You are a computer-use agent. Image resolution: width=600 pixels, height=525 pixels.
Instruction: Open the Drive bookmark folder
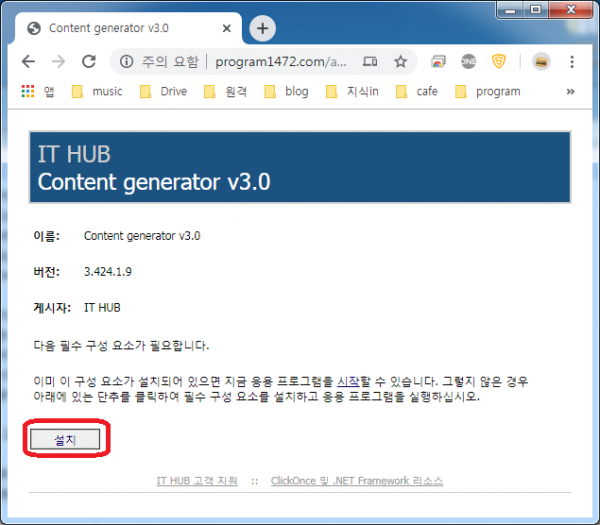[164, 91]
